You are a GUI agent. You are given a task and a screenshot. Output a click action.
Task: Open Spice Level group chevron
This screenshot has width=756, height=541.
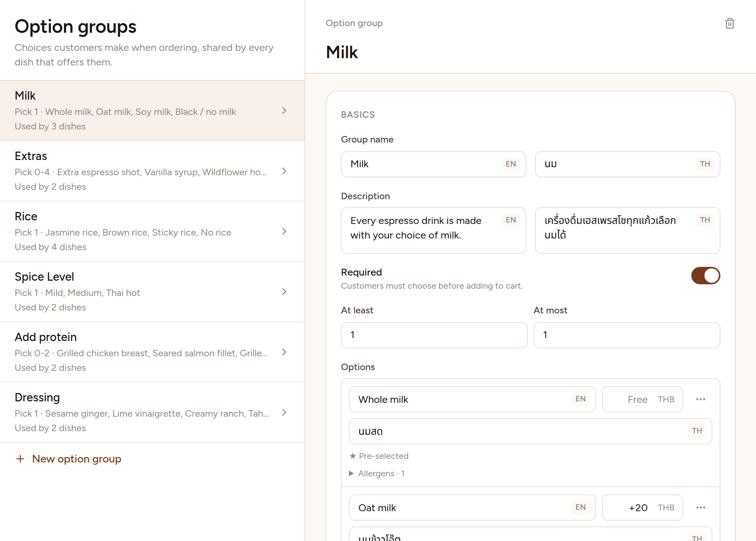284,292
